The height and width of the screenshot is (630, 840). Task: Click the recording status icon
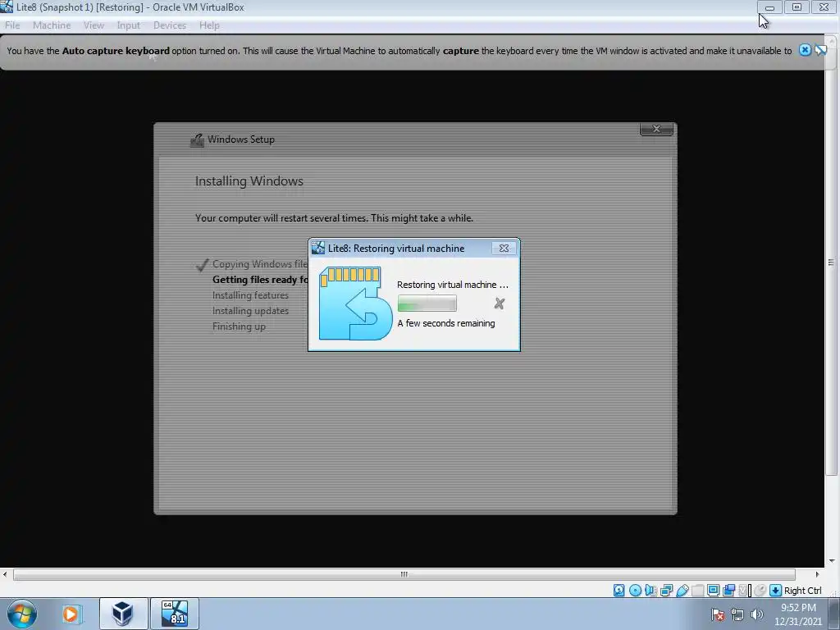tap(728, 591)
